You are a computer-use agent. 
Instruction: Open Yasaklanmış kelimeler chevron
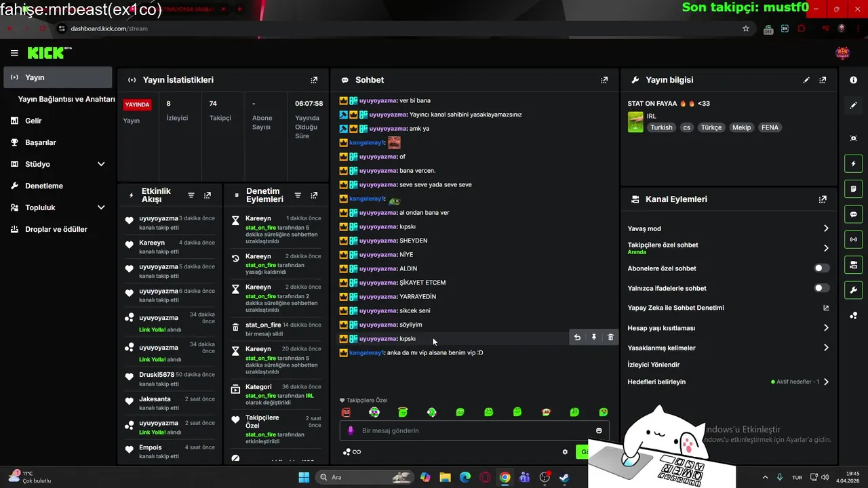(x=826, y=348)
